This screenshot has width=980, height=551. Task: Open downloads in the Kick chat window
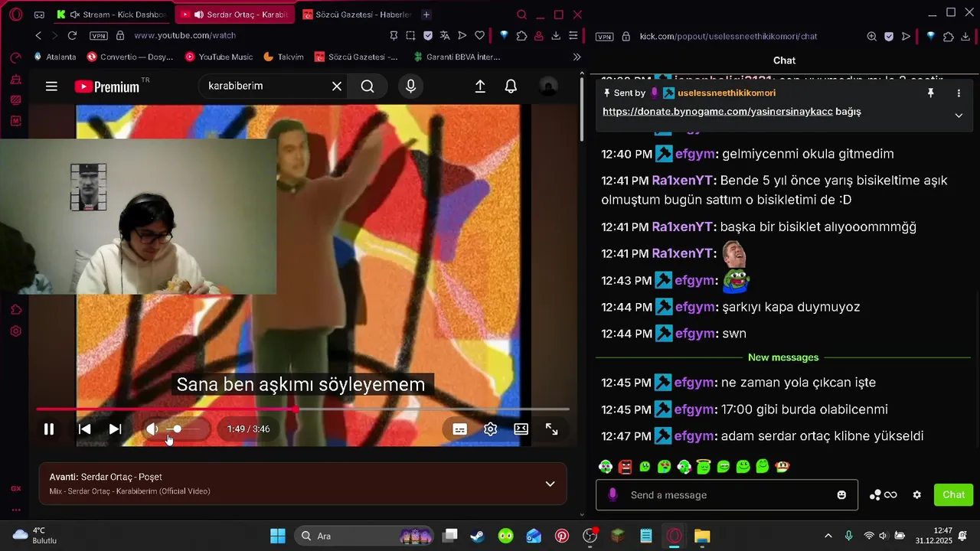tap(966, 36)
